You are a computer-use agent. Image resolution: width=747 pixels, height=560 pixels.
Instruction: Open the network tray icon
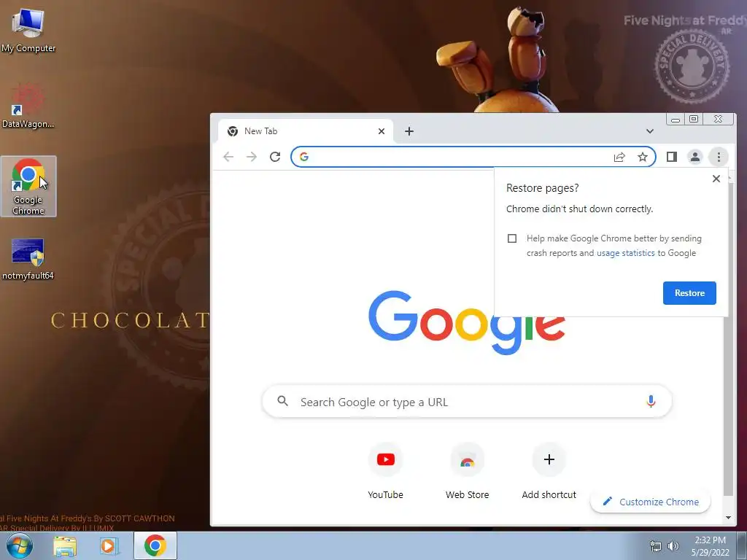[656, 546]
